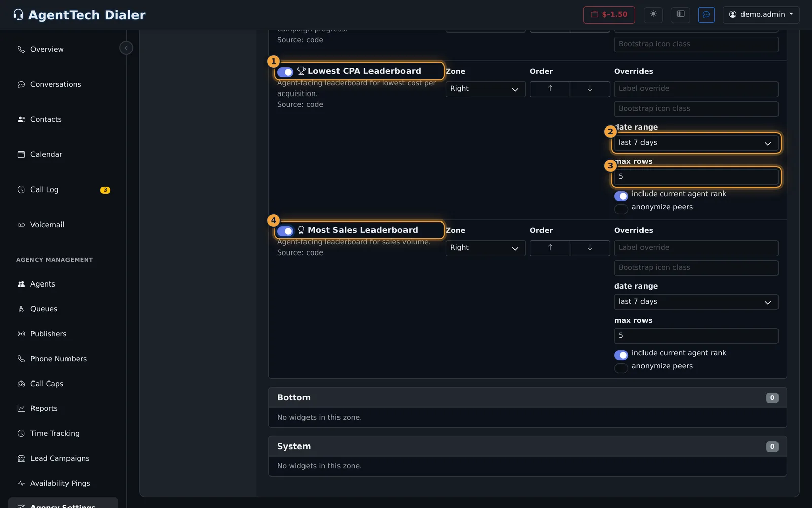Open the chat bubble icon in header
812x508 pixels.
pyautogui.click(x=706, y=15)
